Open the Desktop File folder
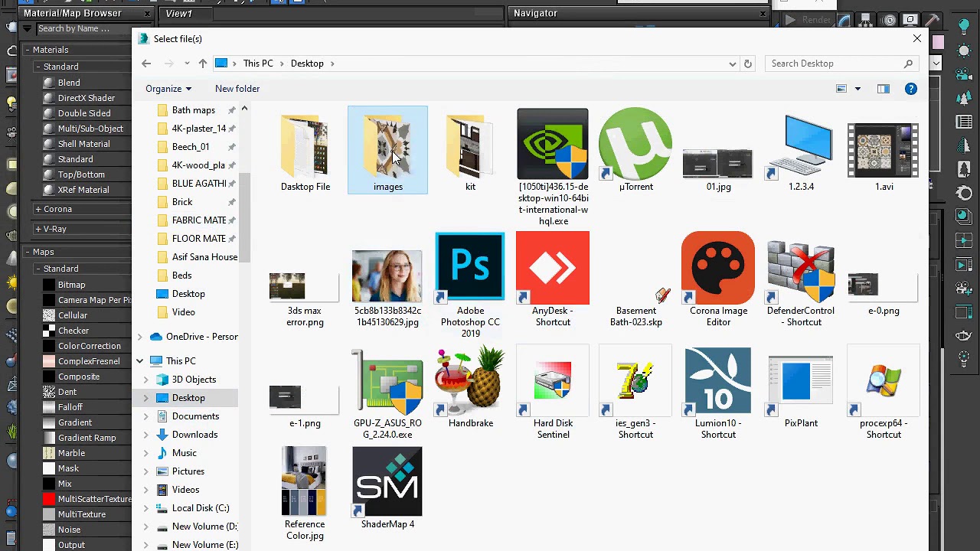The height and width of the screenshot is (551, 980). click(305, 151)
